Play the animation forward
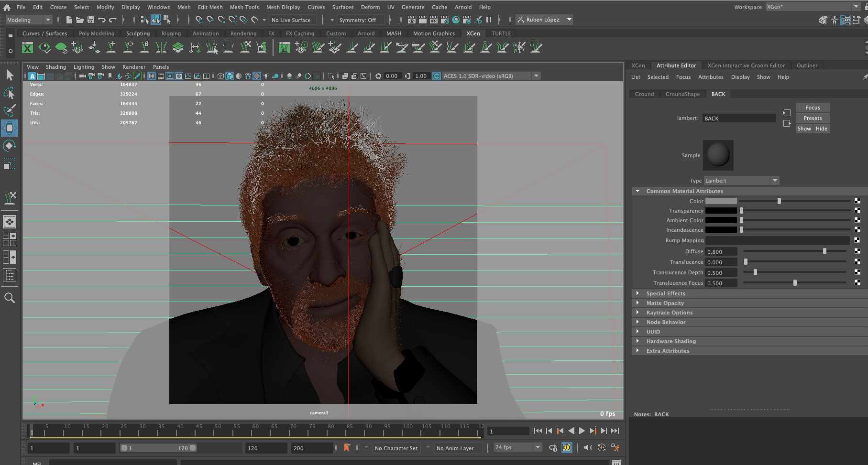Screen dimensions: 868x465 tap(582, 431)
